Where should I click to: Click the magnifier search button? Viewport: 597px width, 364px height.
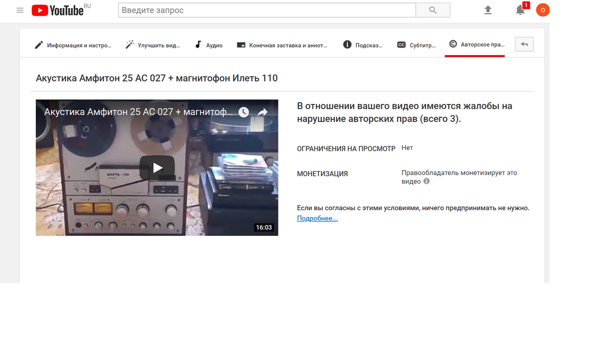click(x=433, y=10)
